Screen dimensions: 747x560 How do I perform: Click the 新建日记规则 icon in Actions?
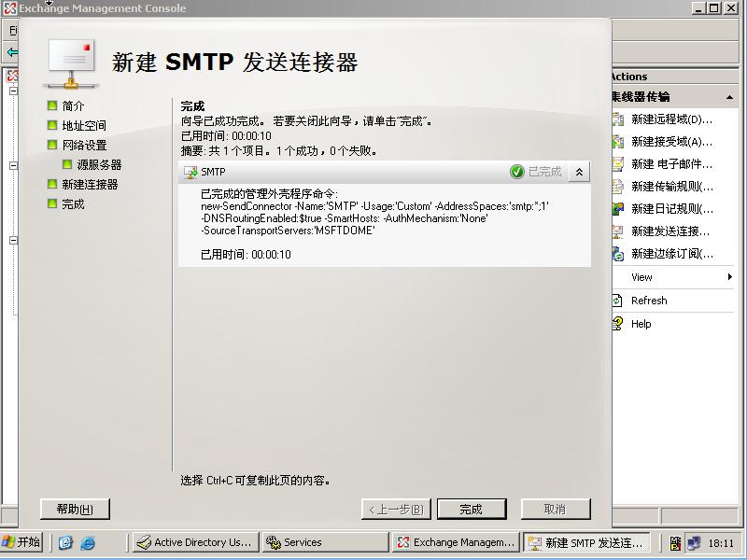[x=618, y=209]
